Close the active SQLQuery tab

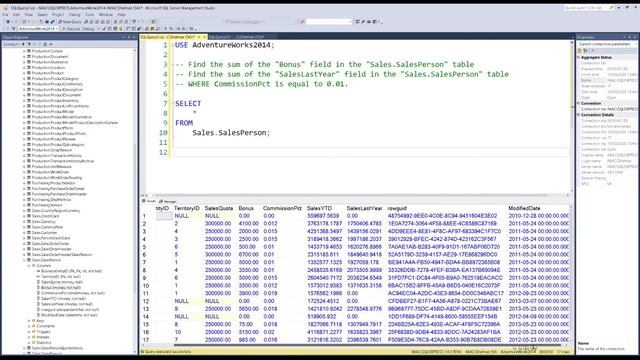(204, 37)
